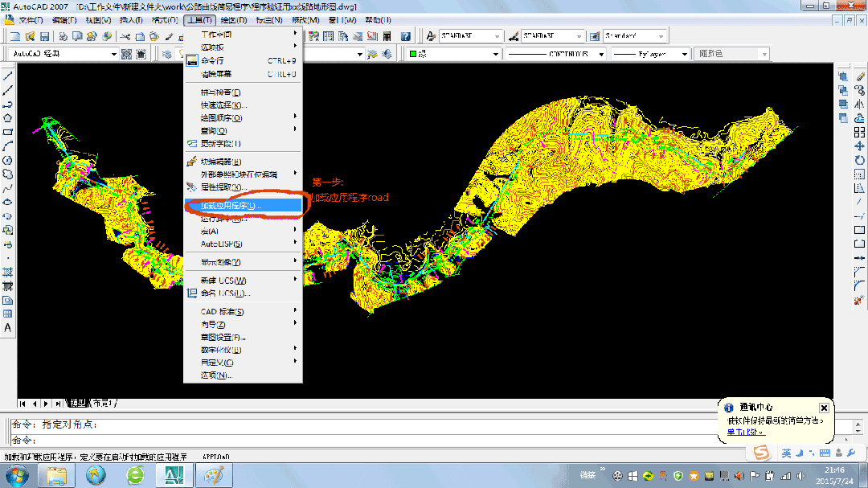Select the Line draw tool
868x488 pixels.
coord(8,76)
